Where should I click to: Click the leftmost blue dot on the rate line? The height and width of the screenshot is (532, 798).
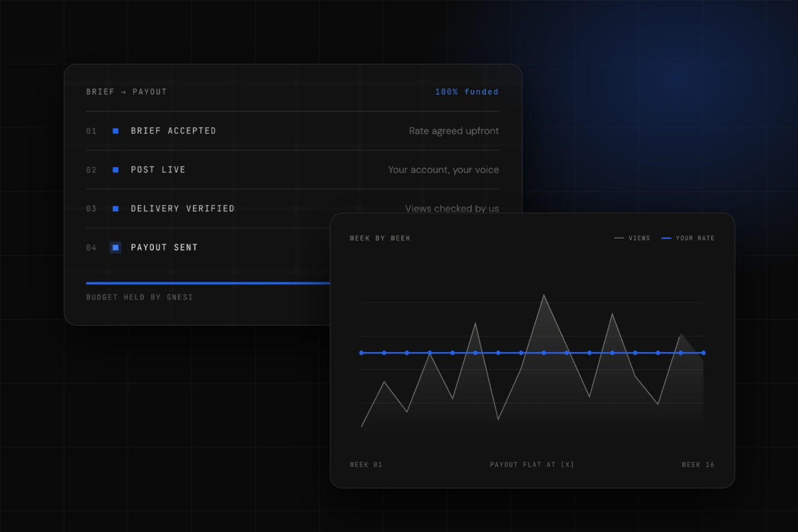tap(361, 353)
